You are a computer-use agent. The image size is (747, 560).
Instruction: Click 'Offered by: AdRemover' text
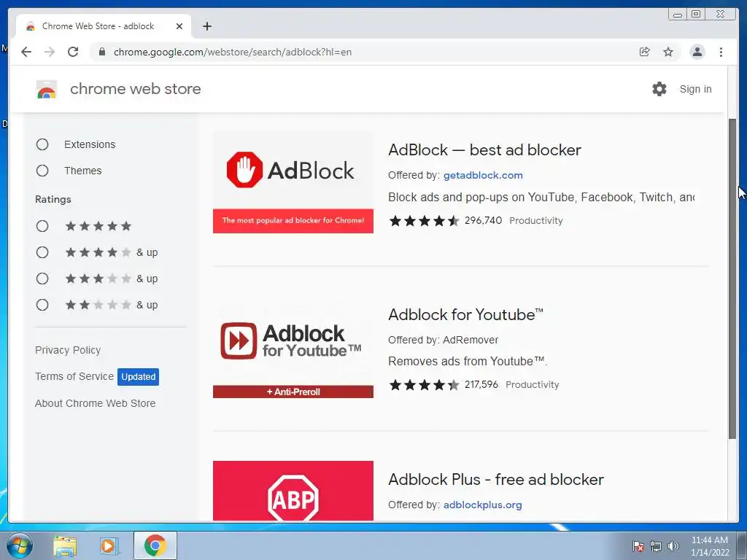(x=443, y=340)
